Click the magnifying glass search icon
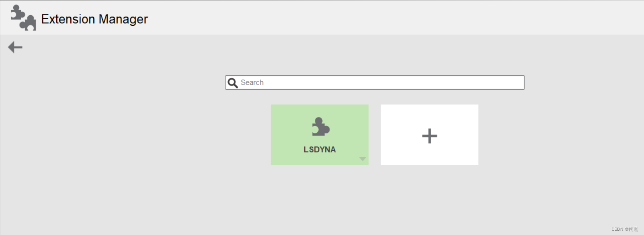The height and width of the screenshot is (235, 644). (x=233, y=83)
